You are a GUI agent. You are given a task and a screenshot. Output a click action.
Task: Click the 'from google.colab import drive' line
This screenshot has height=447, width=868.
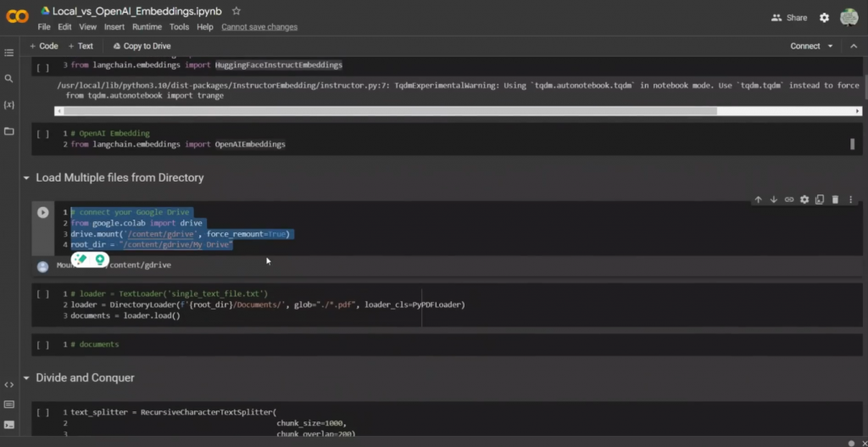pyautogui.click(x=136, y=223)
